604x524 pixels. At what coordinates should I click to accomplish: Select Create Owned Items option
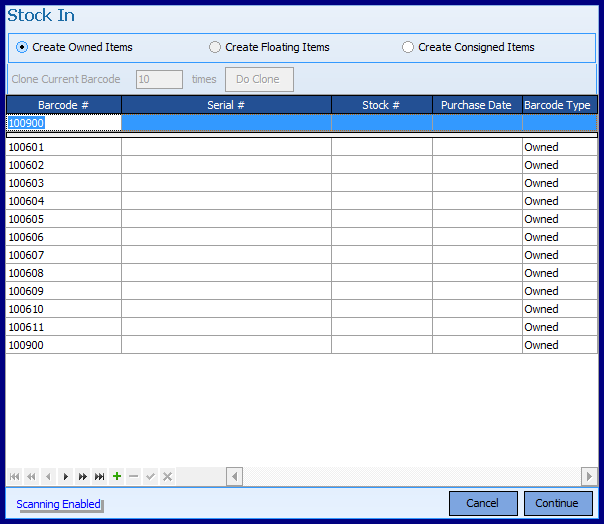click(22, 47)
